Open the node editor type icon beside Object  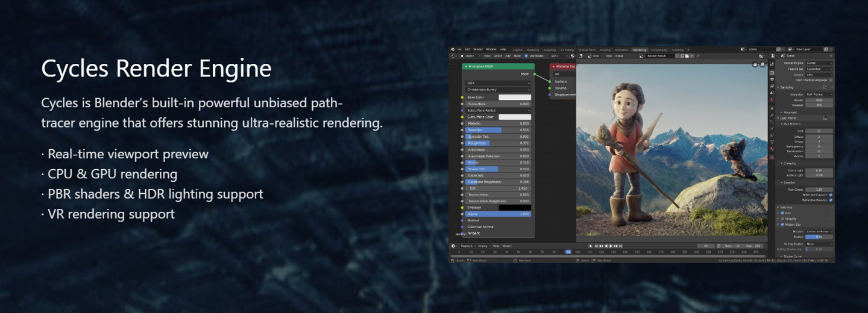click(x=454, y=56)
